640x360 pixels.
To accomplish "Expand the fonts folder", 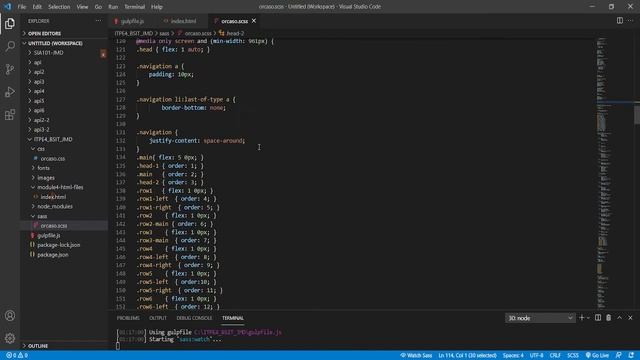I will tap(43, 168).
